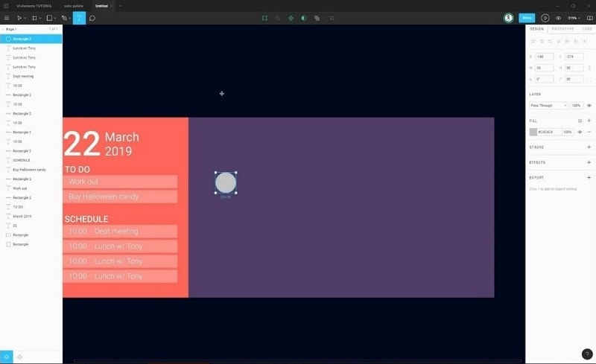This screenshot has width=596, height=364.
Task: Click the fill hex value field
Action: point(549,132)
